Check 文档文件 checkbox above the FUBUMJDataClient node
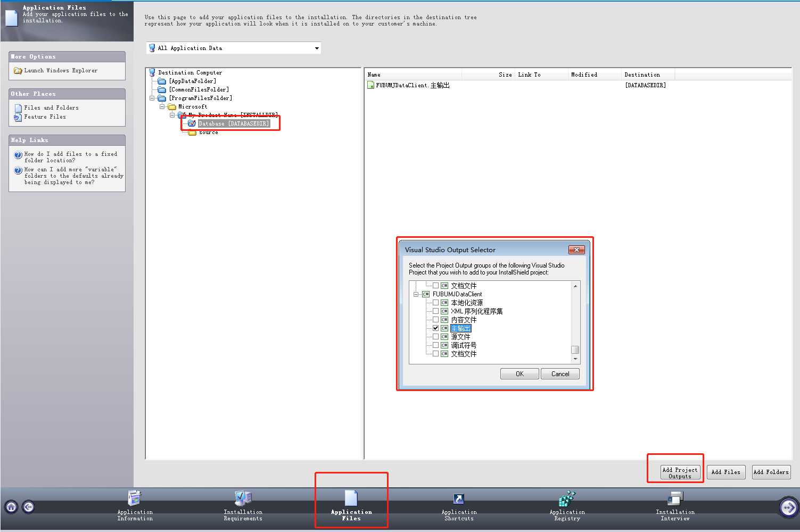The image size is (800, 532). 435,286
